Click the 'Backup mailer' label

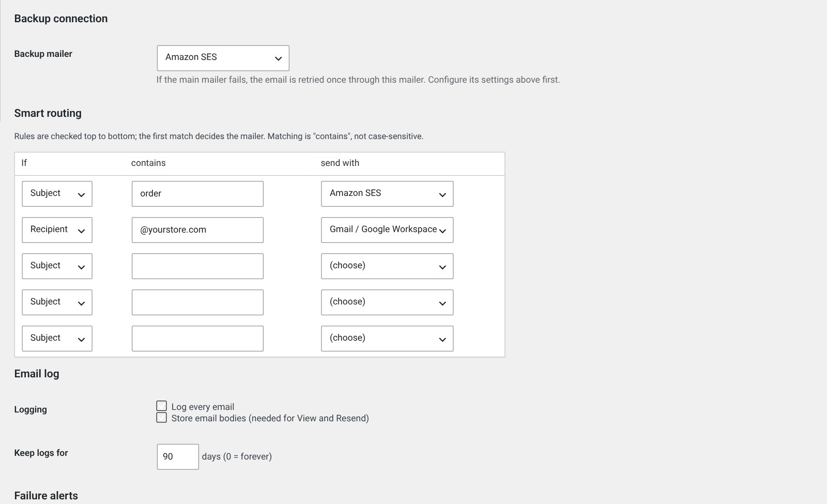coord(43,54)
